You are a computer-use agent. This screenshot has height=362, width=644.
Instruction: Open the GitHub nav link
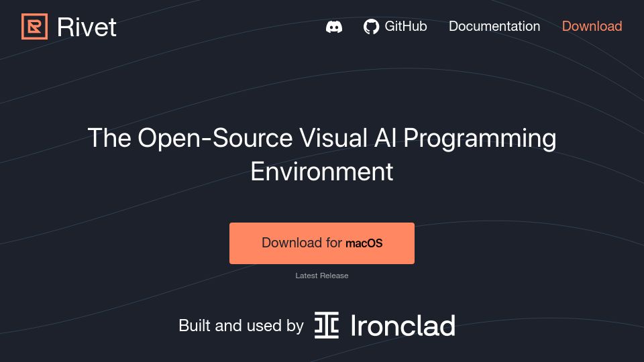pyautogui.click(x=395, y=27)
